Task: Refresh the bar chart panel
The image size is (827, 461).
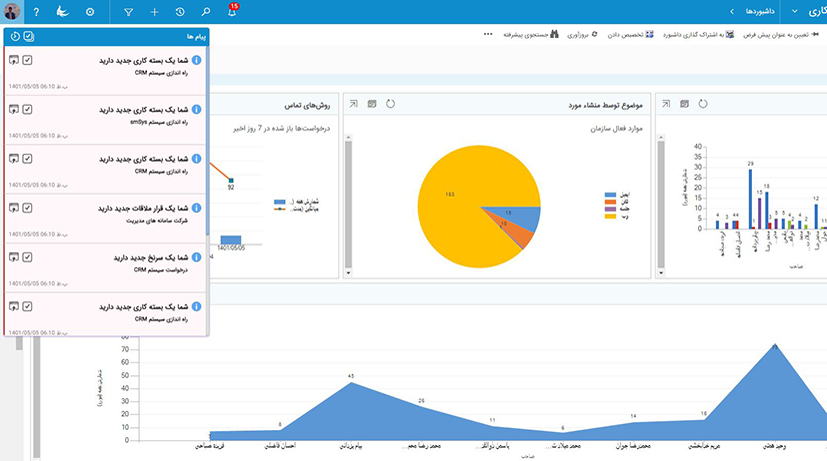Action: tap(703, 104)
